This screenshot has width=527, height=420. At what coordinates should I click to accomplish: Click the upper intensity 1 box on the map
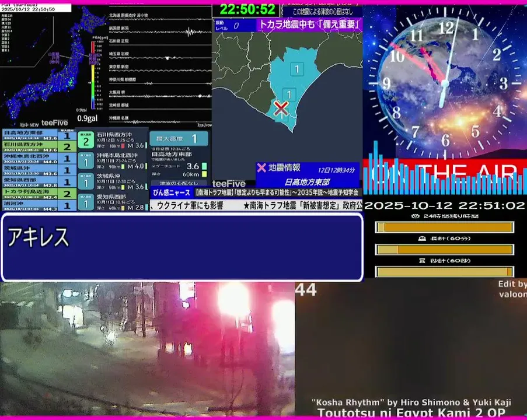(x=297, y=69)
